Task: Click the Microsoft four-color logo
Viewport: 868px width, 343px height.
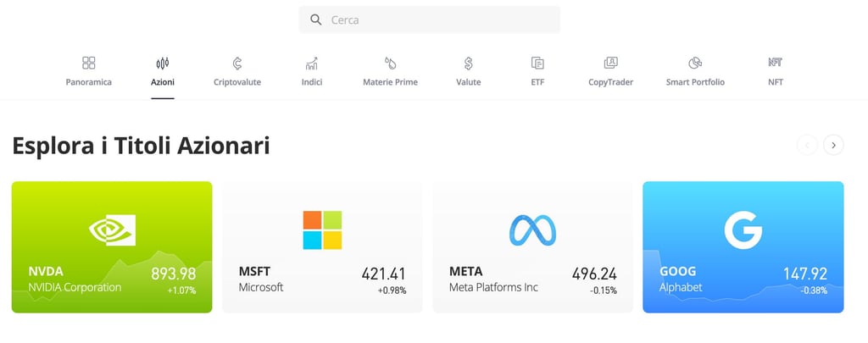Action: (x=322, y=230)
